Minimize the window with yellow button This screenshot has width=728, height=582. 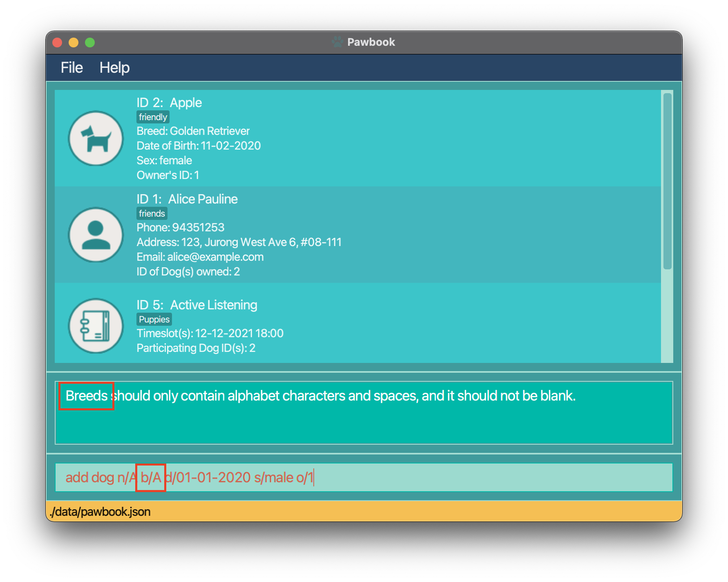[x=74, y=43]
